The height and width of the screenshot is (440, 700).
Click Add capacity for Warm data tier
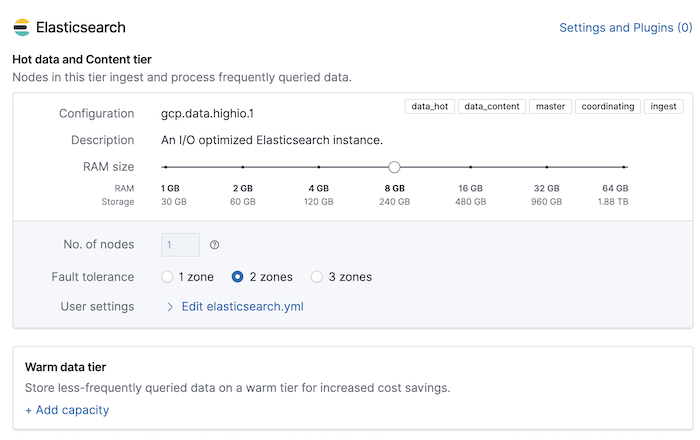coord(67,410)
